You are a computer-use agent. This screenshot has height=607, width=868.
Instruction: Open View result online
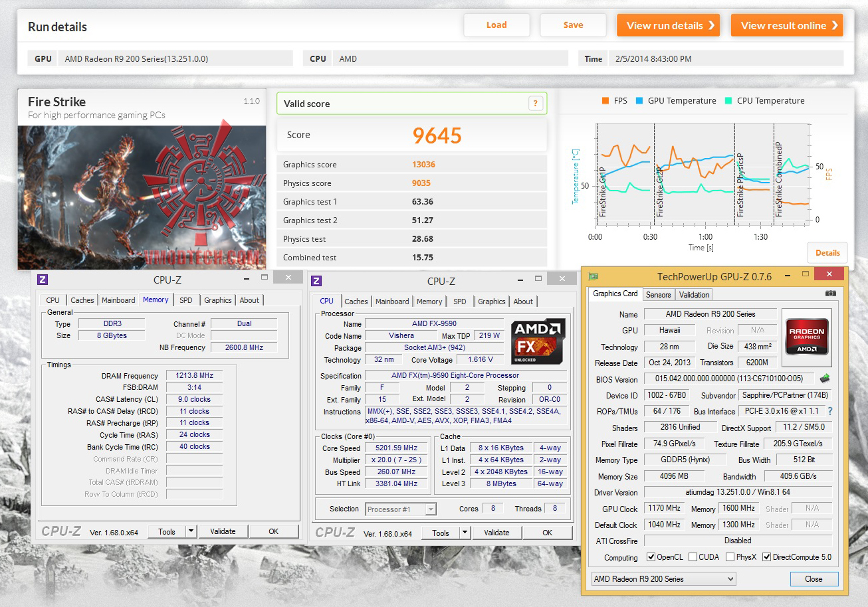point(787,25)
